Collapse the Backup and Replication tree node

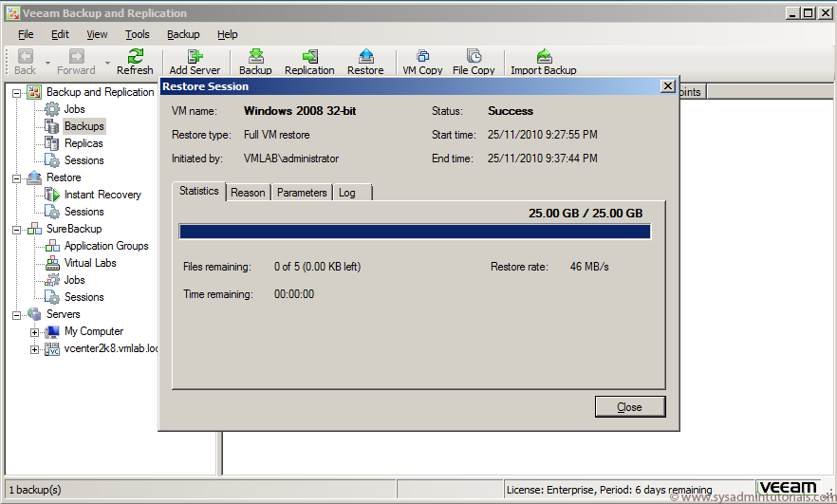point(16,93)
